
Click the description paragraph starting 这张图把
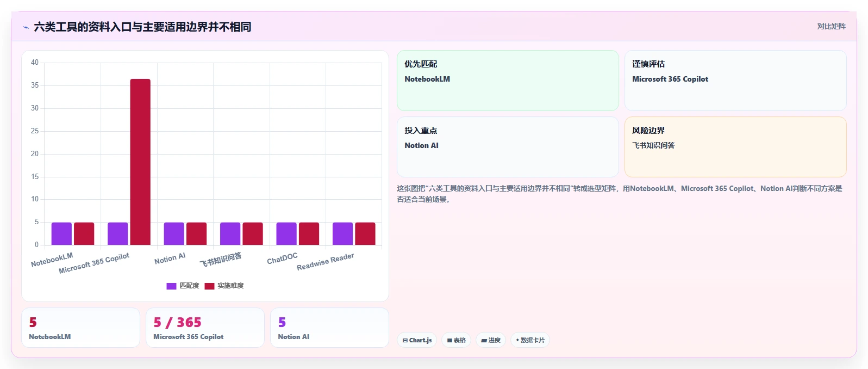[620, 194]
